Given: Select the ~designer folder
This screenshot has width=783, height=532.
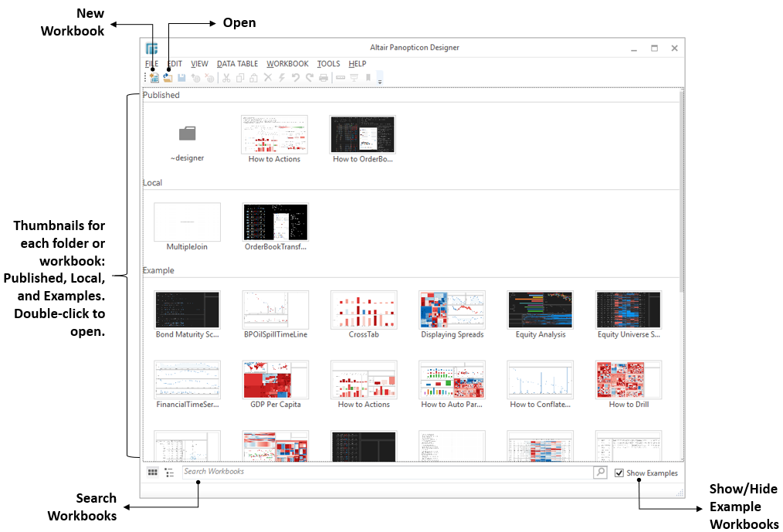Looking at the screenshot, I should (188, 135).
